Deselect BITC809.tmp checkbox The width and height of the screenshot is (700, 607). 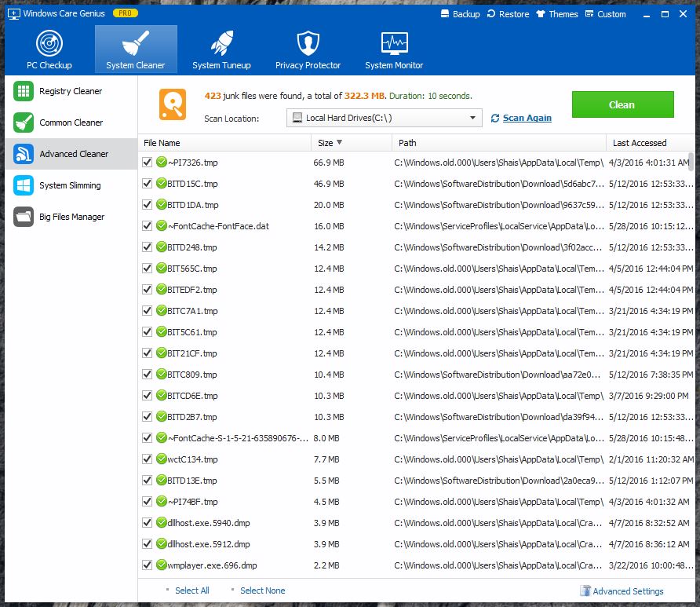pyautogui.click(x=147, y=375)
